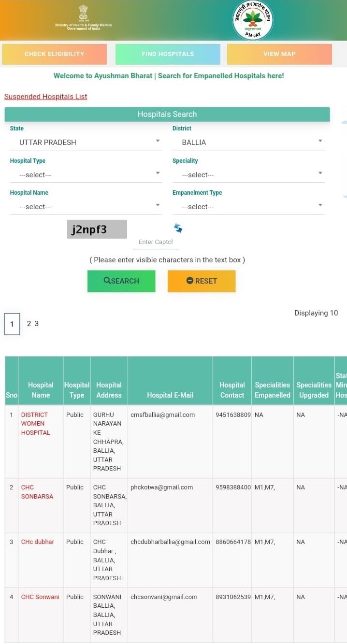Open the FIND HOSPITALS tab
This screenshot has width=347, height=644.
[167, 54]
